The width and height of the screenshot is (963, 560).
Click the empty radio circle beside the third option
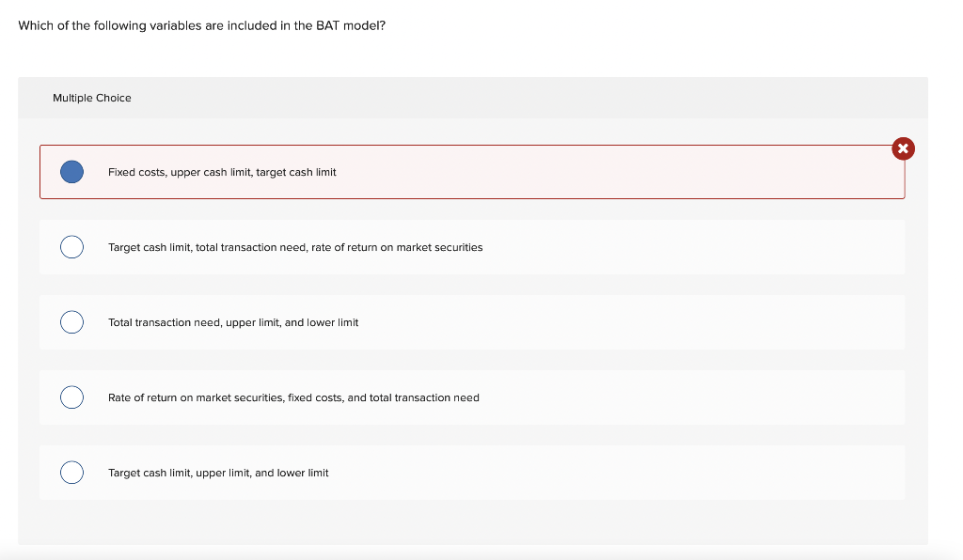(x=71, y=322)
